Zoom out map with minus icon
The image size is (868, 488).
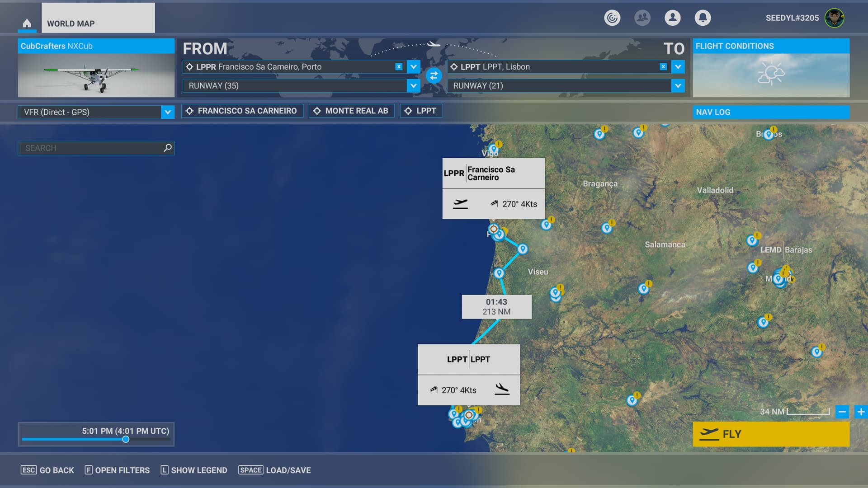point(842,412)
